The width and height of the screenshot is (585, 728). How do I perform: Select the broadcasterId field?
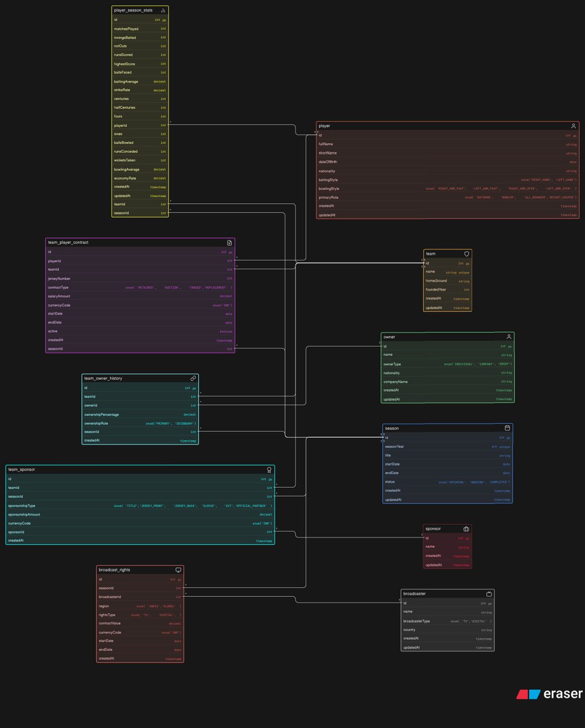tap(140, 597)
